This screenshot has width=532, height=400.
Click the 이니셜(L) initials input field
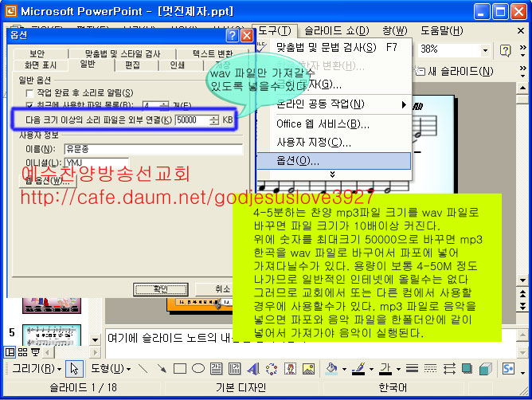pos(96,163)
